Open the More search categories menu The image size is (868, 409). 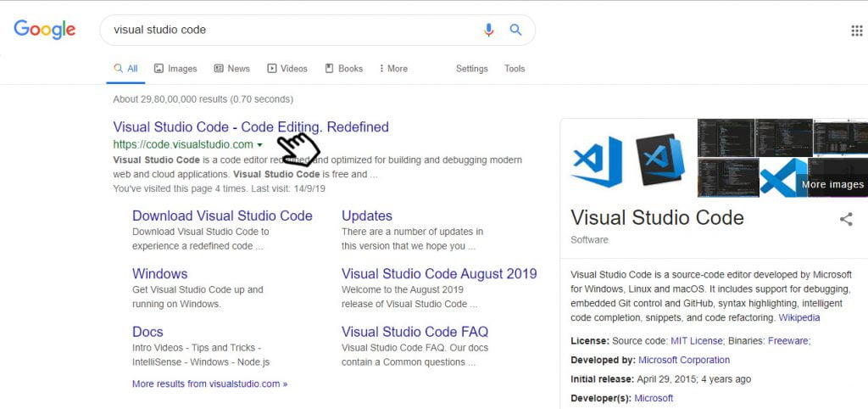click(392, 69)
